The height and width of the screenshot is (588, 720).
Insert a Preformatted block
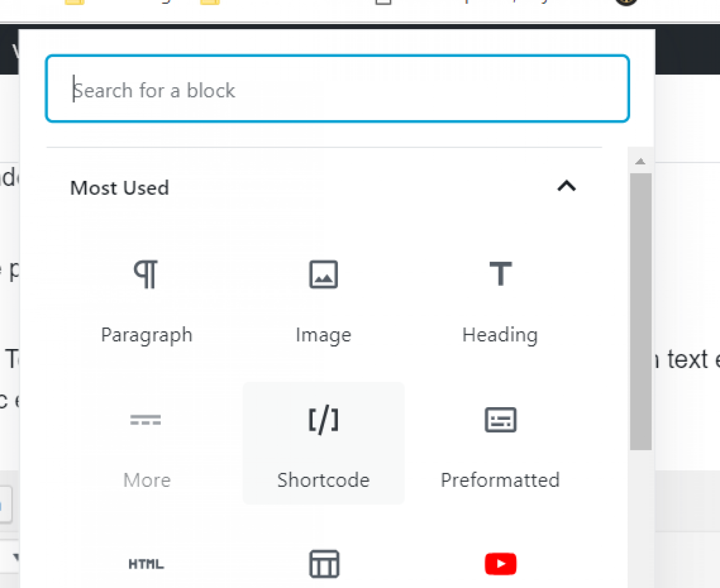pos(500,447)
